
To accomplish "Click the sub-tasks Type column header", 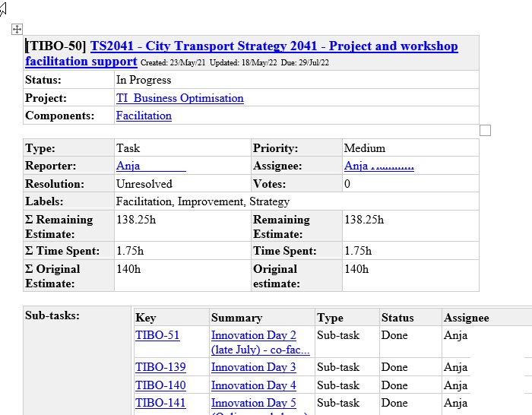I will click(330, 318).
